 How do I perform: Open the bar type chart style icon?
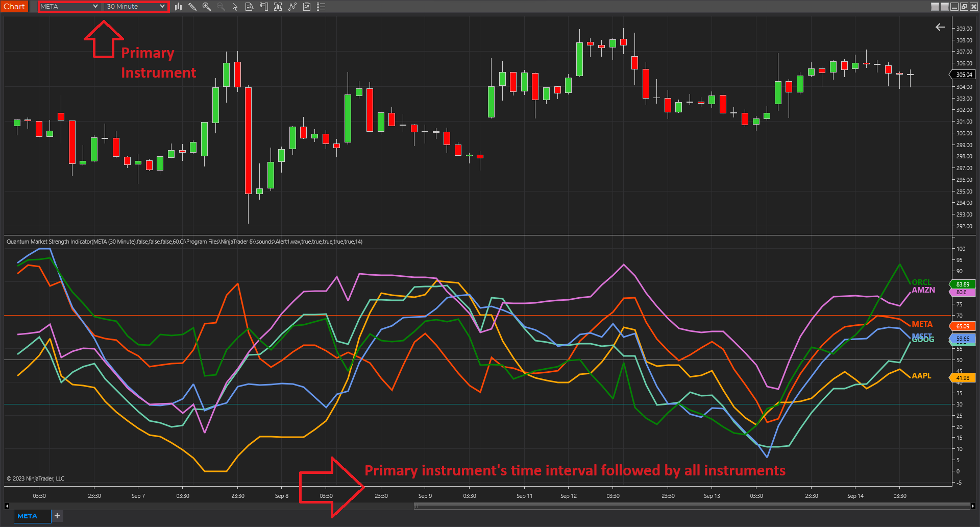pyautogui.click(x=178, y=7)
